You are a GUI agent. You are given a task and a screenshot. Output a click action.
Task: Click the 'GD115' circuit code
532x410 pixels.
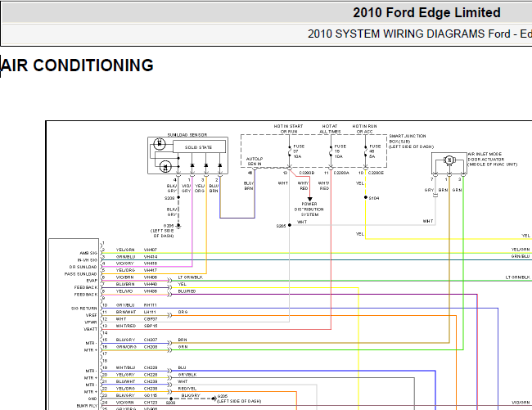(x=151, y=396)
